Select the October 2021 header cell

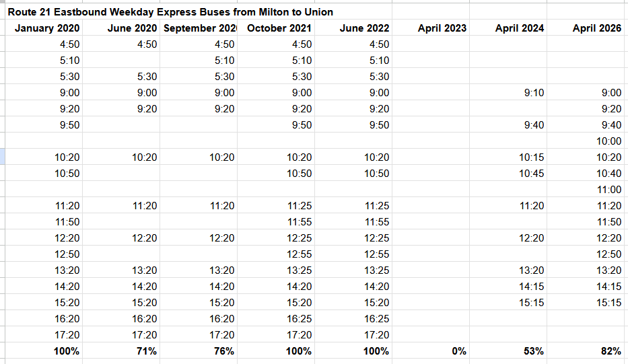(x=279, y=28)
